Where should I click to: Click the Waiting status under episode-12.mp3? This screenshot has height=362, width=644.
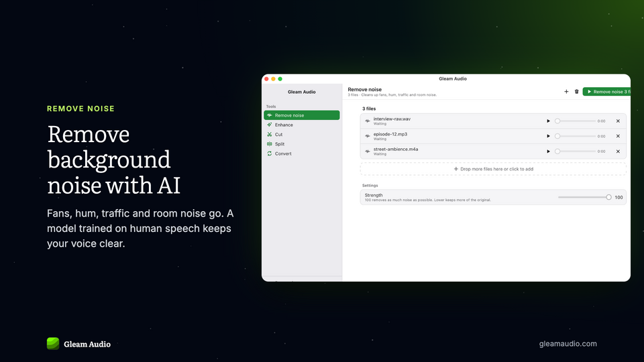[380, 139]
